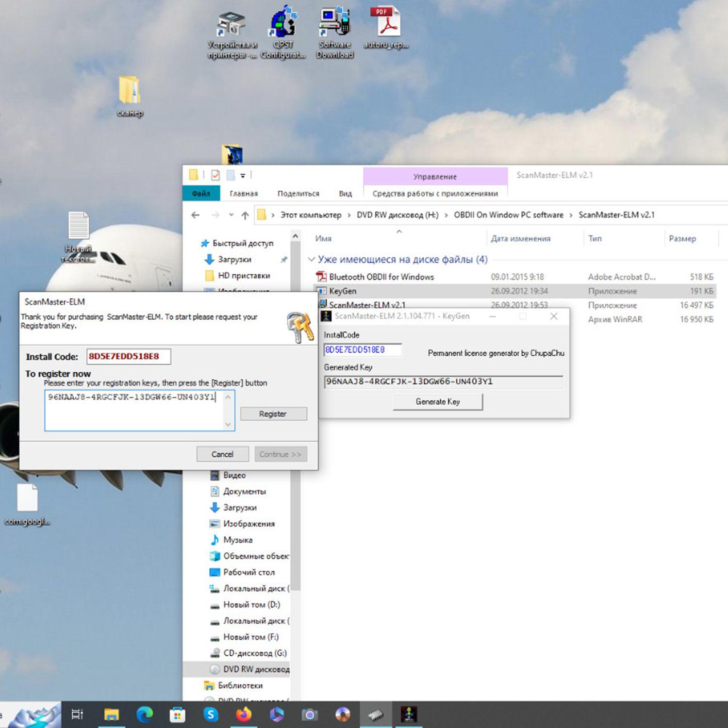This screenshot has height=728, width=728.
Task: Click the Install Code field in ScanMaster dialog
Action: click(129, 356)
